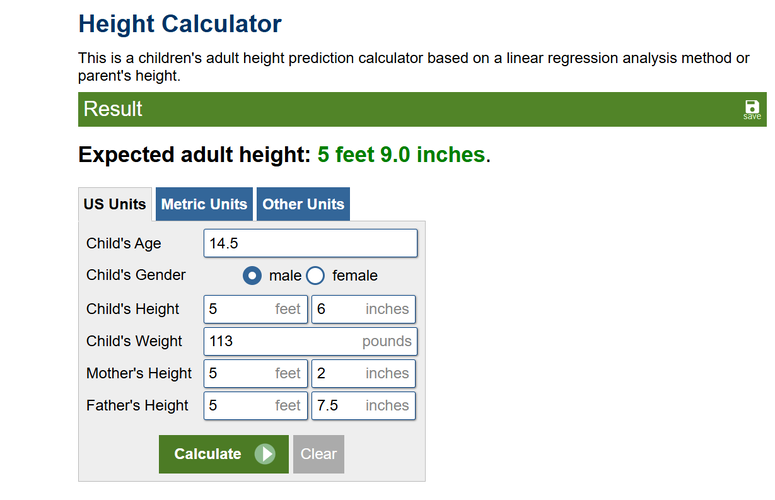The height and width of the screenshot is (500, 775).
Task: Focus the Child's Height feet field
Action: (x=255, y=309)
